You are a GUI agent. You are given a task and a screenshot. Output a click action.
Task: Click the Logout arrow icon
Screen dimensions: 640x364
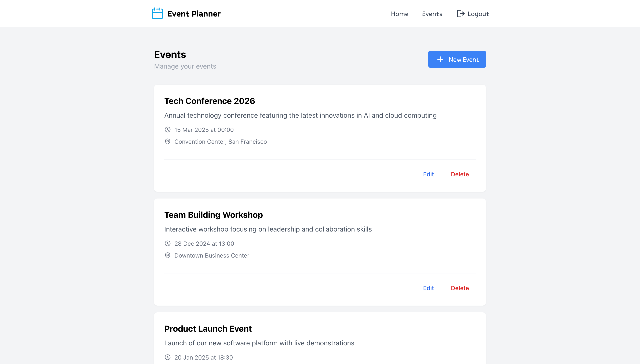[461, 14]
